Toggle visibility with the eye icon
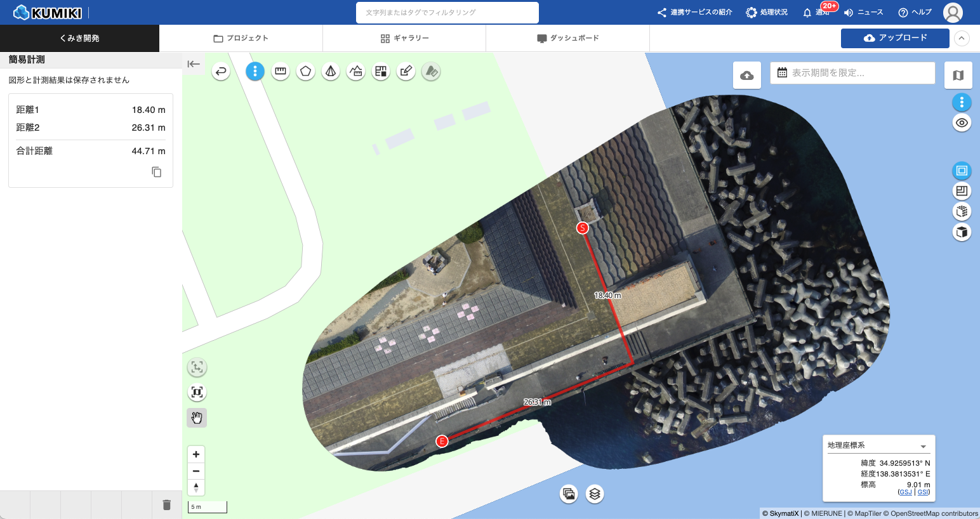This screenshot has height=519, width=980. tap(962, 123)
